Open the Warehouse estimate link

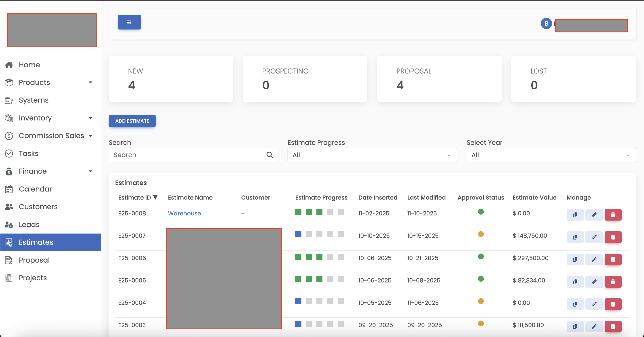pyautogui.click(x=184, y=213)
